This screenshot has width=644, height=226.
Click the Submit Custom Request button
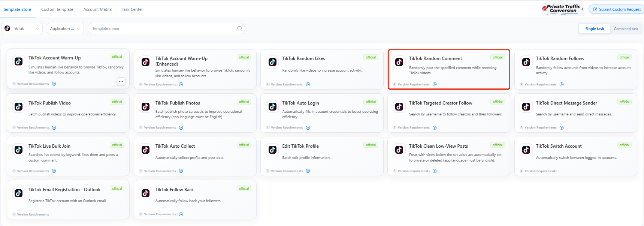point(616,9)
